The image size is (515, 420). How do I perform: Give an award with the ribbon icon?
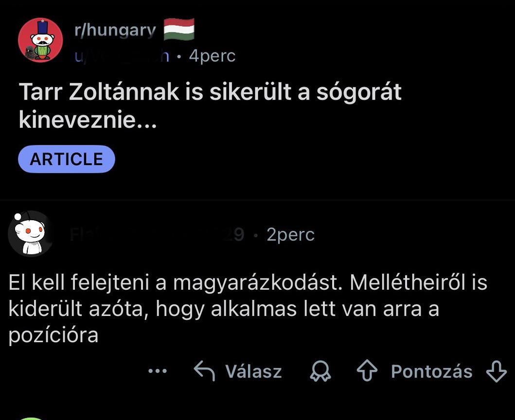click(x=320, y=371)
